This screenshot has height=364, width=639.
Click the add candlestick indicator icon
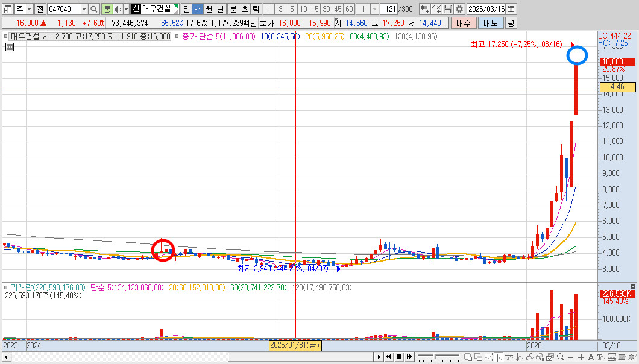424,9
